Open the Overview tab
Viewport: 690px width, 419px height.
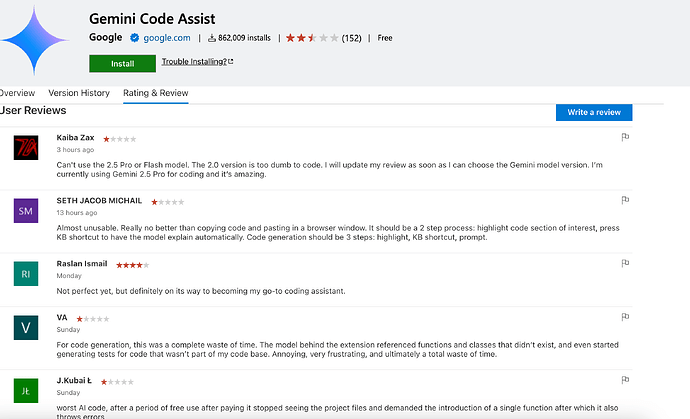click(x=17, y=93)
